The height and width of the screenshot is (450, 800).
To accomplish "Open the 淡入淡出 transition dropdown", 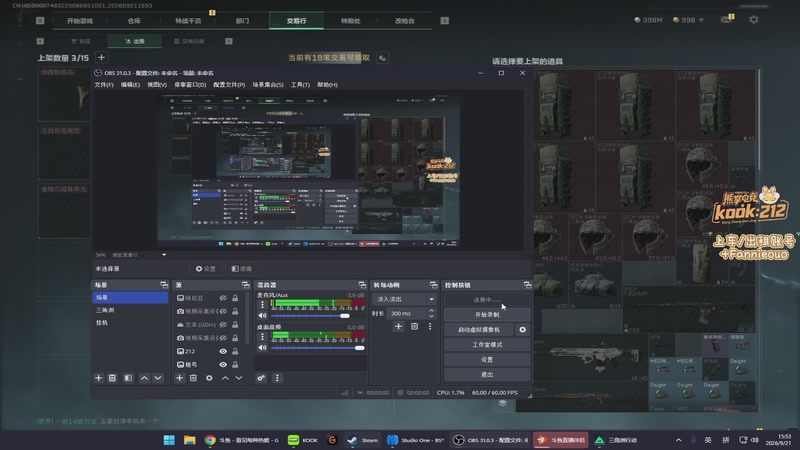I will 405,299.
